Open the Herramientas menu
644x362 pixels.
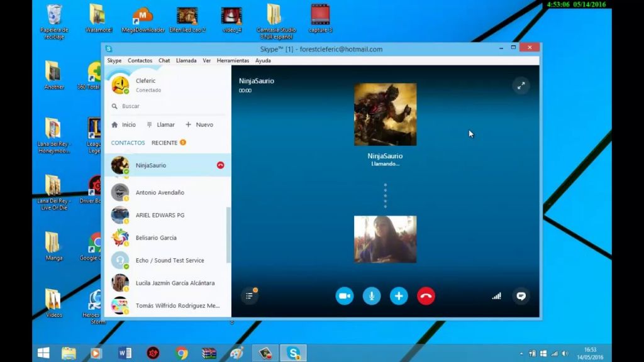[x=233, y=61]
